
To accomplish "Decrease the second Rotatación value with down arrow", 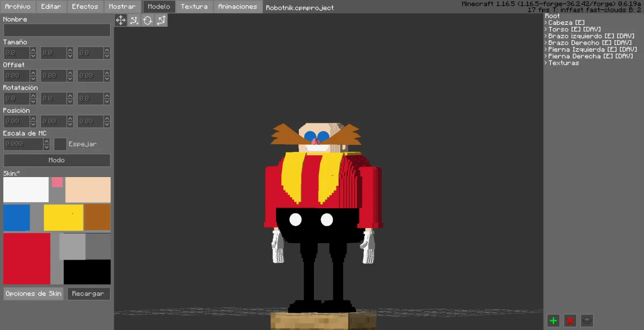I will [70, 101].
